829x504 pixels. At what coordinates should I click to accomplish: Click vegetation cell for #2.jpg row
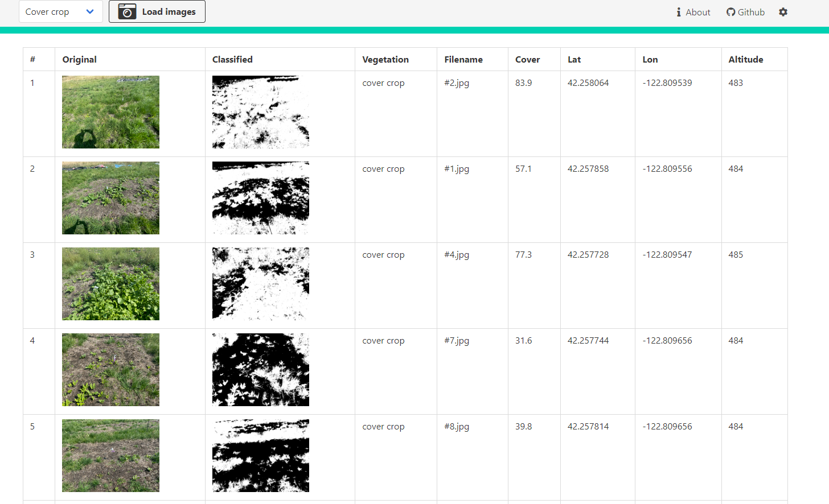396,114
